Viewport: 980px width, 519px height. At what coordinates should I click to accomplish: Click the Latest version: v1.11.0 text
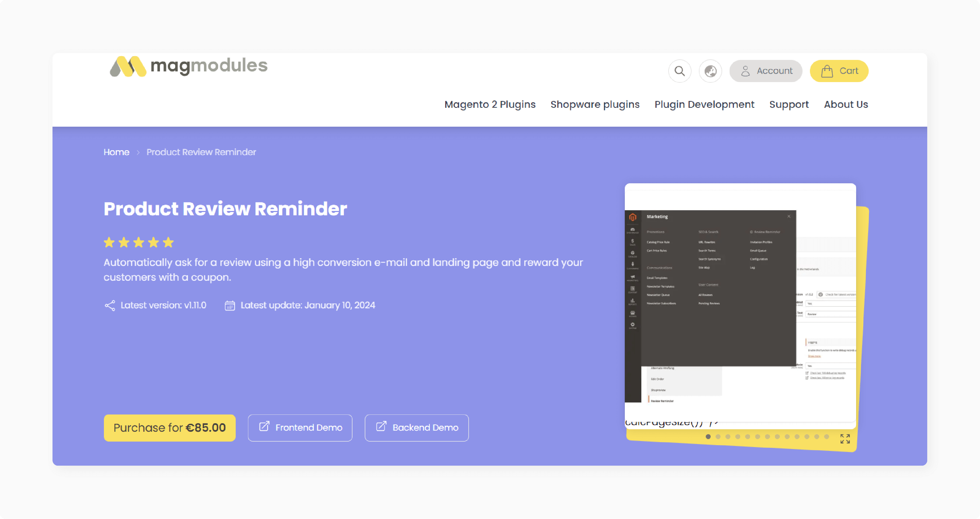(x=163, y=305)
